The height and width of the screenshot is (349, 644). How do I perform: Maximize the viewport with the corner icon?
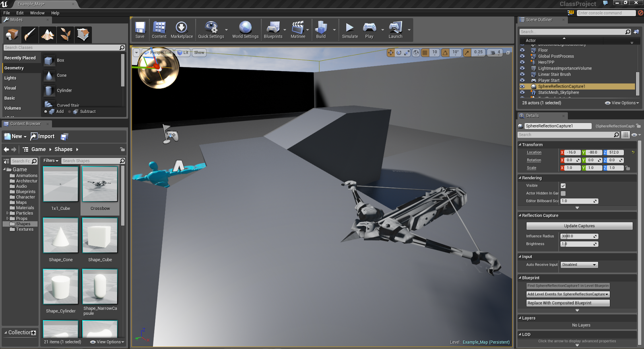[x=508, y=53]
